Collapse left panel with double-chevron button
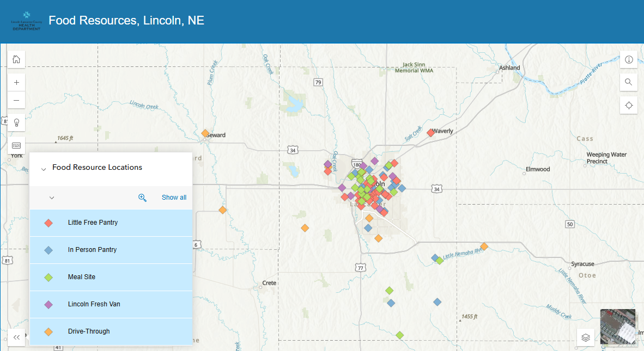Screen dimensions: 644x351 coord(16,337)
